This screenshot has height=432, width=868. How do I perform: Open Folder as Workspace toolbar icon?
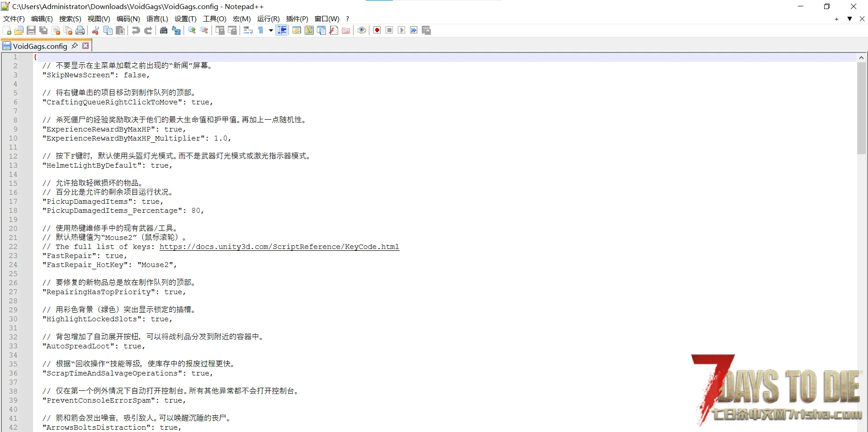tap(346, 30)
